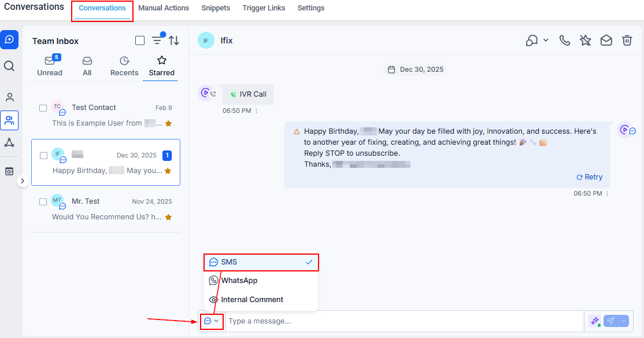Click the open-envelope icon in the chat header
This screenshot has width=644, height=338.
click(606, 41)
